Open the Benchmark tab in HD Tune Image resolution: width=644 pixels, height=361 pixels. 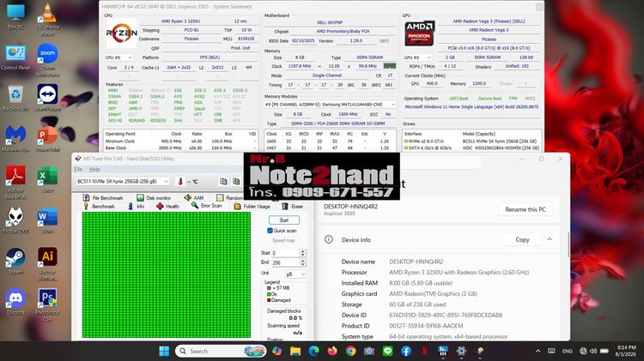click(99, 207)
